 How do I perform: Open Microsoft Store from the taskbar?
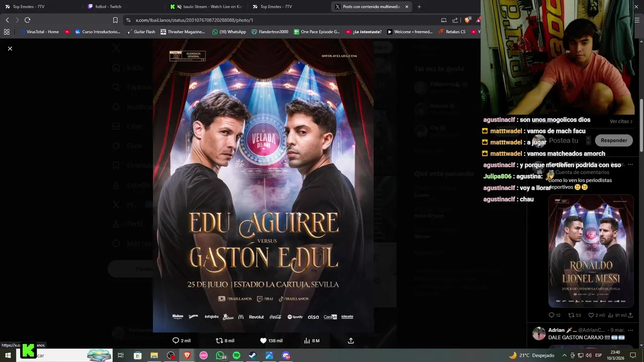pos(137,355)
